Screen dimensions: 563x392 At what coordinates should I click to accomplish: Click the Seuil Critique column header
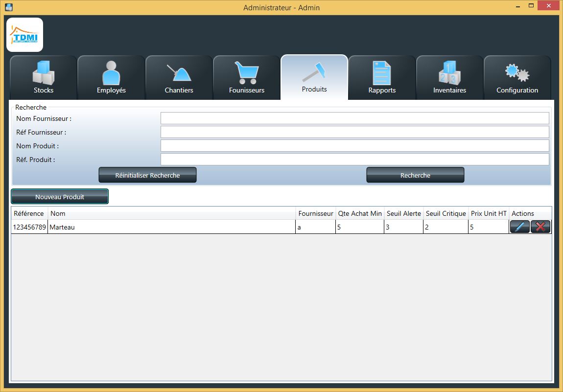(446, 213)
